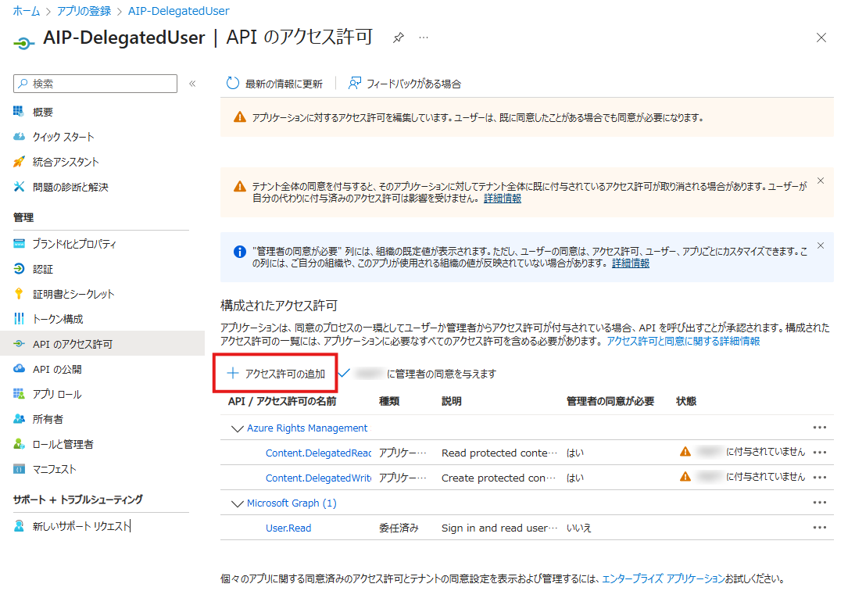Open マニフェスト in the sidebar

(54, 469)
